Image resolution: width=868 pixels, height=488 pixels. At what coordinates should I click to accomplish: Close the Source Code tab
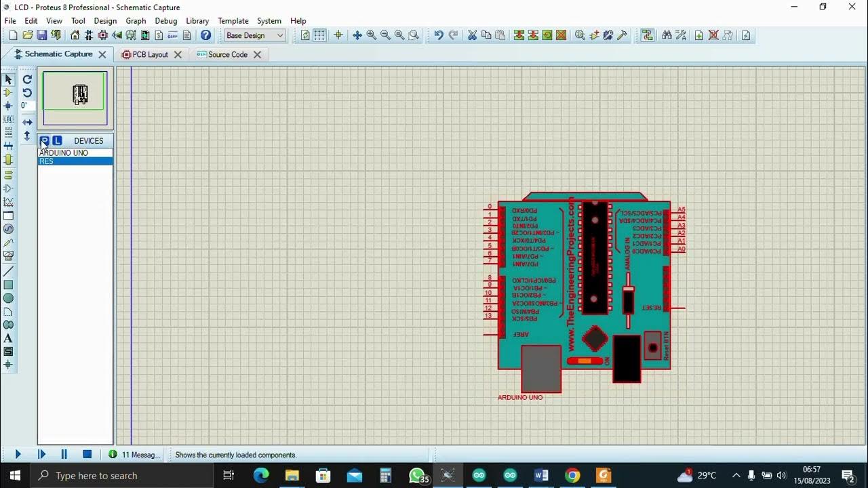[x=257, y=54]
